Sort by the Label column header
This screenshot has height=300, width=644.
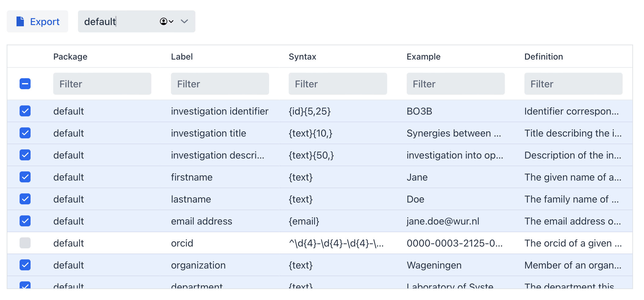(x=182, y=57)
